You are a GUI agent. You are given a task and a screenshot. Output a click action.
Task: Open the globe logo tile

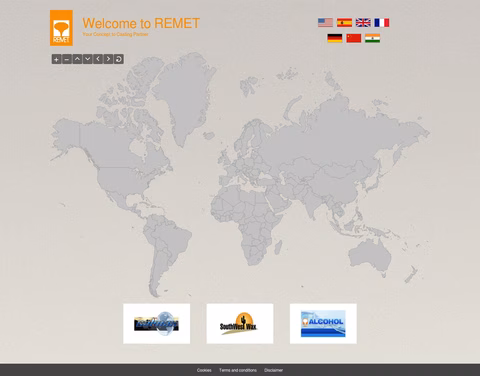coord(157,324)
